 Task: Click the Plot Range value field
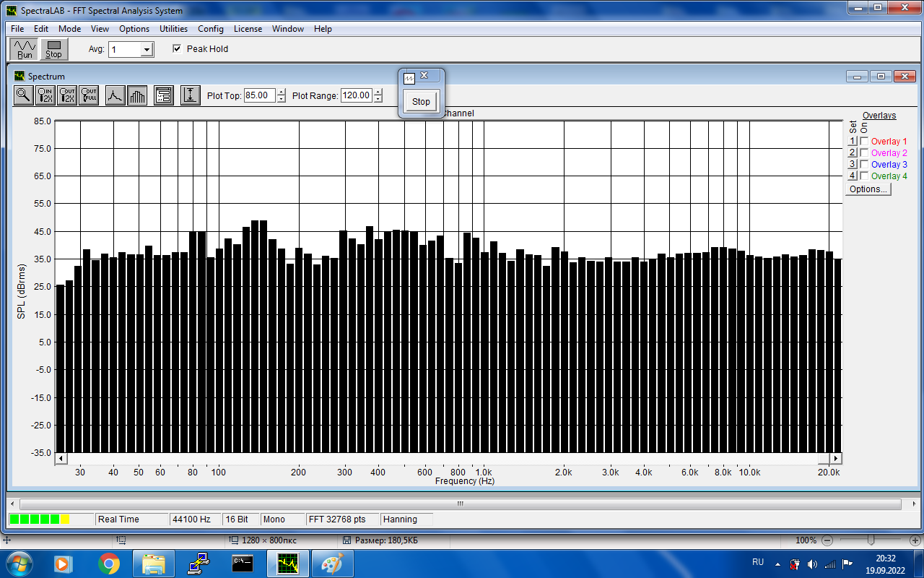click(x=357, y=95)
